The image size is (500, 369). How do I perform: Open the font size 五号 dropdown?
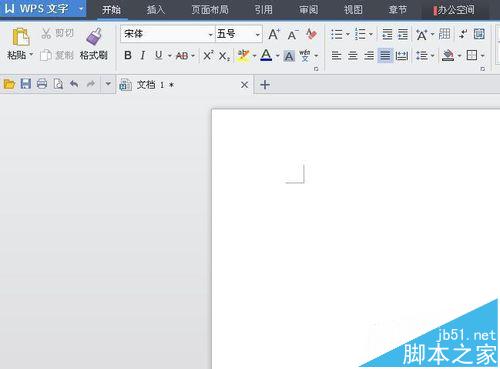point(258,34)
